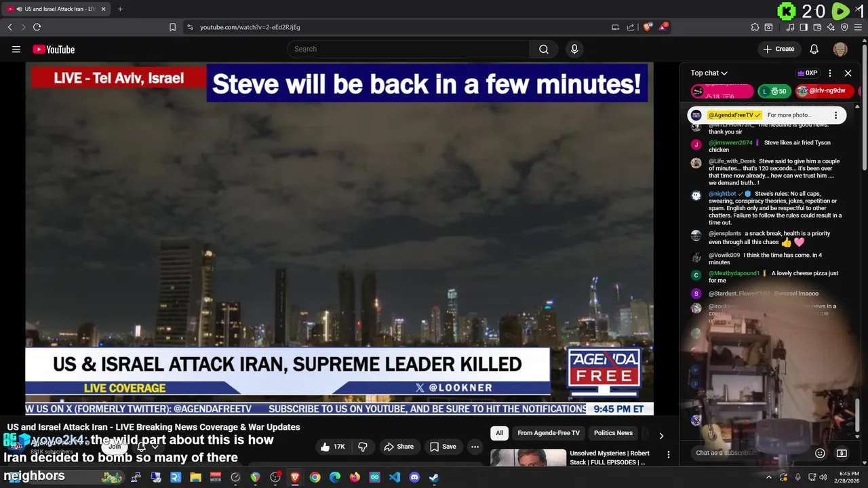Open Discord from taskbar

tap(414, 477)
